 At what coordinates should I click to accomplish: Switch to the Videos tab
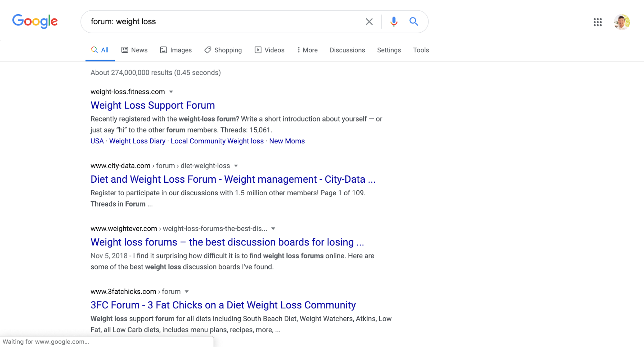point(270,50)
